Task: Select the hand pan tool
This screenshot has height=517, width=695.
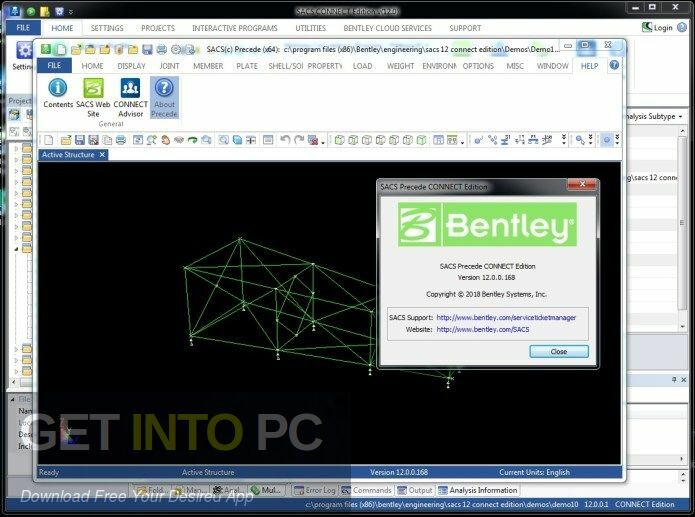Action: 165,140
